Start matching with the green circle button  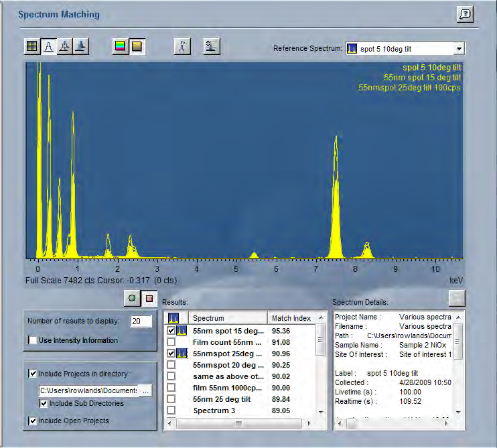[132, 298]
